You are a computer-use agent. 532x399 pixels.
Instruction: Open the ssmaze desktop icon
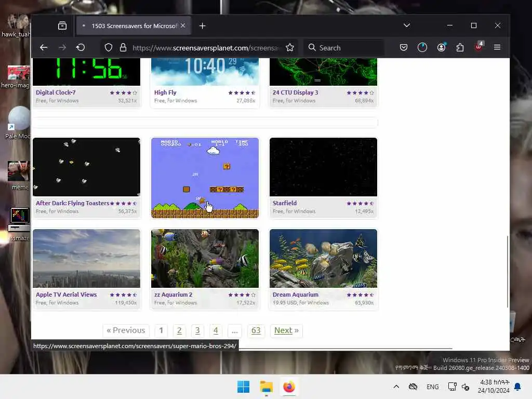coord(19,224)
